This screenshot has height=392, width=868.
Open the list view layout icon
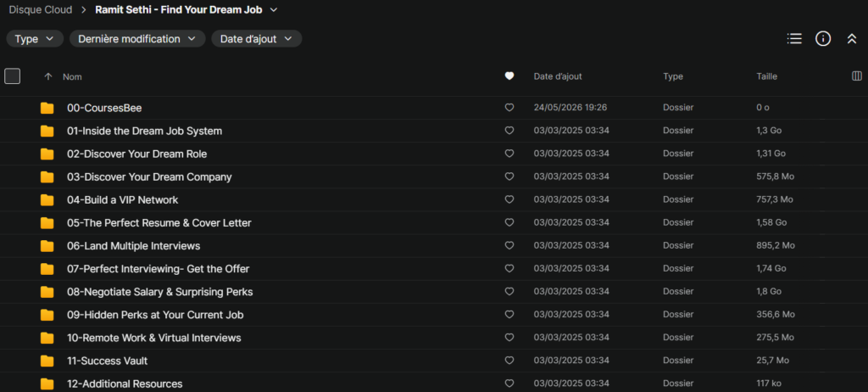pos(794,39)
